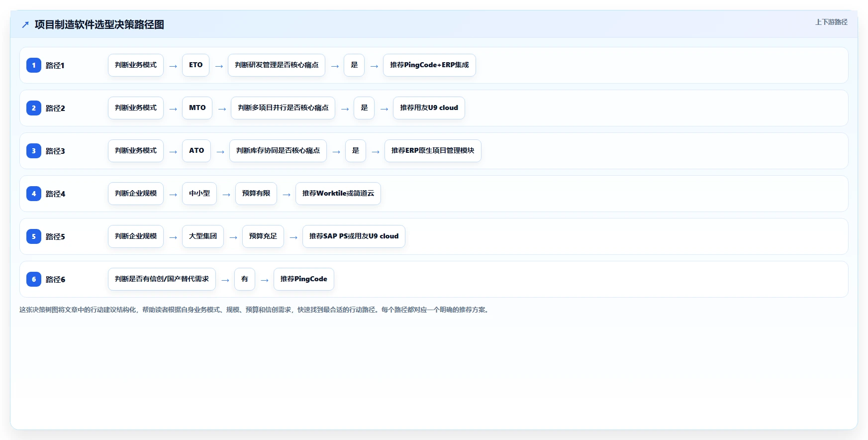Click the 项目制造软件选型决策路径图 title
This screenshot has height=440, width=868.
99,24
